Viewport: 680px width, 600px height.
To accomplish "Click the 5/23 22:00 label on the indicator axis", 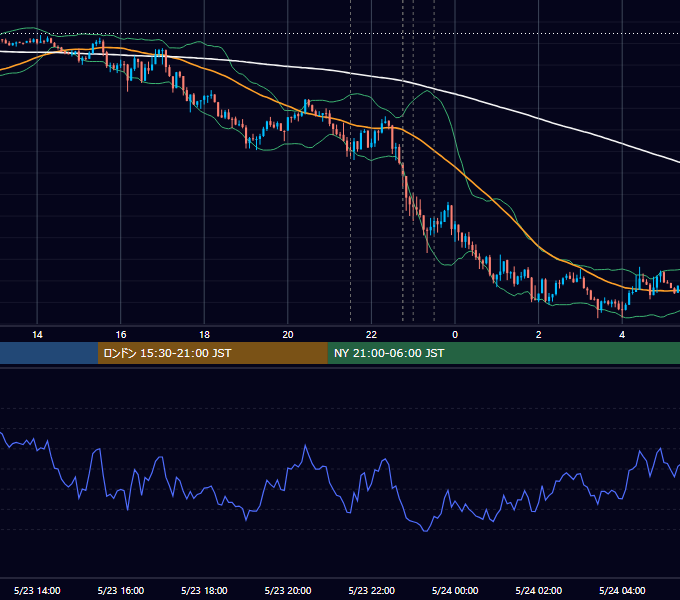I will pyautogui.click(x=372, y=590).
